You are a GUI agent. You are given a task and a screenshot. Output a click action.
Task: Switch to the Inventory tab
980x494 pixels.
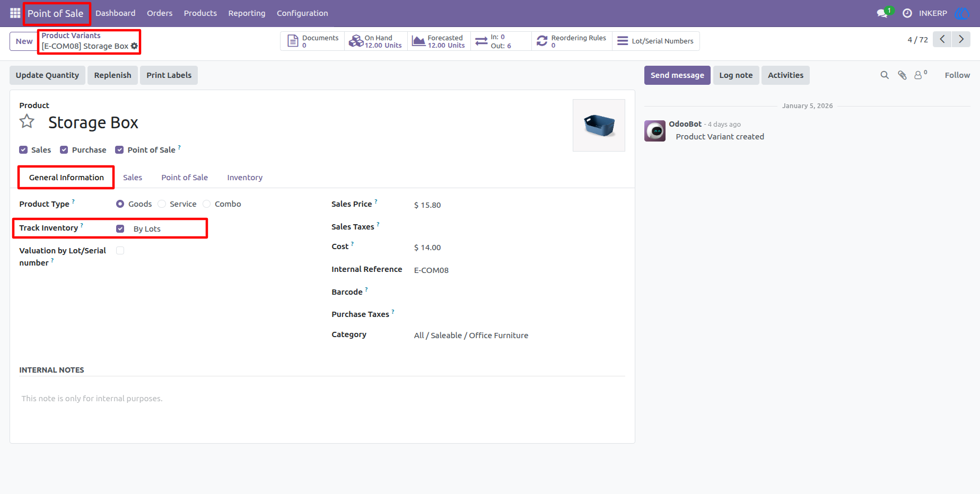pos(245,178)
